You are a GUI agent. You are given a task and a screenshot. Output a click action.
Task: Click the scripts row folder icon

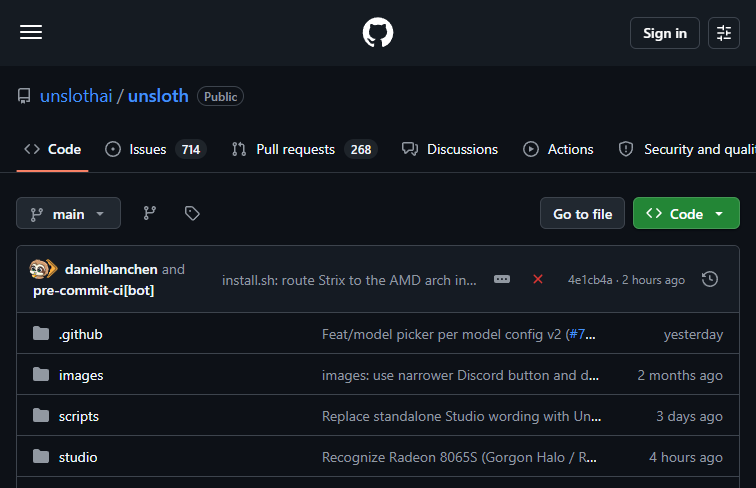pos(41,415)
